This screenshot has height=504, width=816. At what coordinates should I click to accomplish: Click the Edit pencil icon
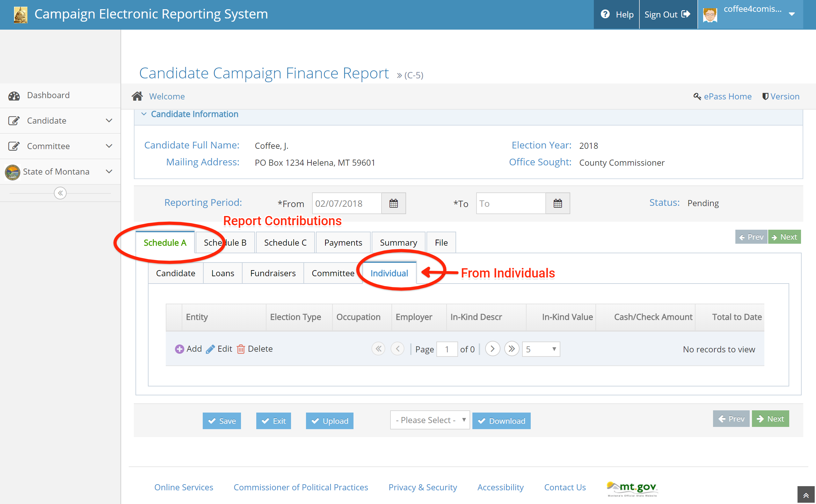(x=210, y=349)
